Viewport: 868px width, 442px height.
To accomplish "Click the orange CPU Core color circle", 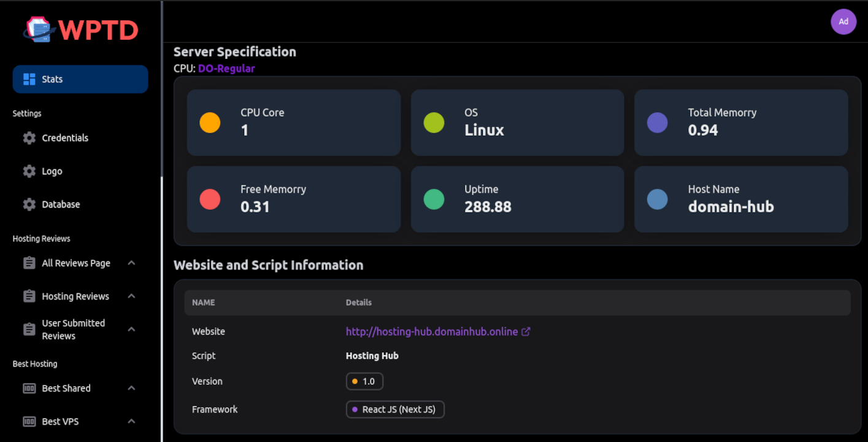I will pos(210,123).
